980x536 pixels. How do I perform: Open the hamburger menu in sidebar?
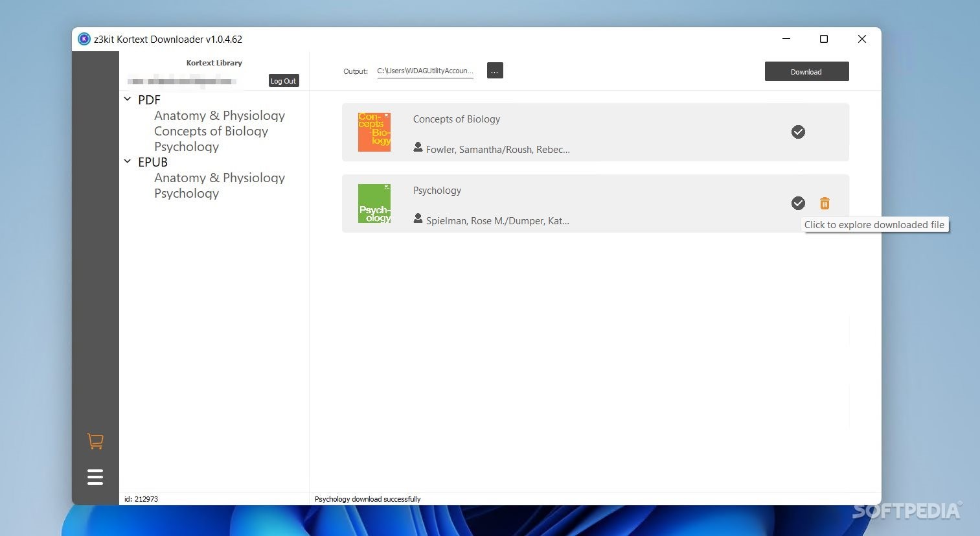click(95, 477)
